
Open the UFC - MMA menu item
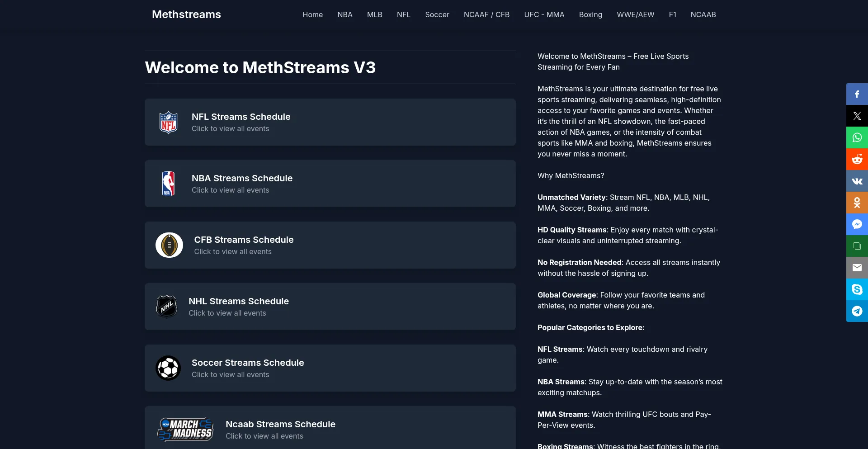pos(544,14)
